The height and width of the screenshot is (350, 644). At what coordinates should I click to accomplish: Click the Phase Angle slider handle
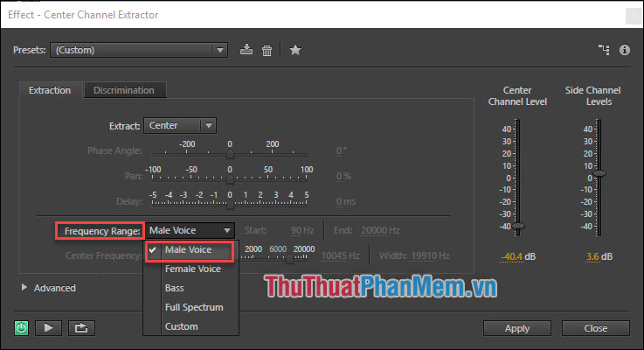pos(230,155)
